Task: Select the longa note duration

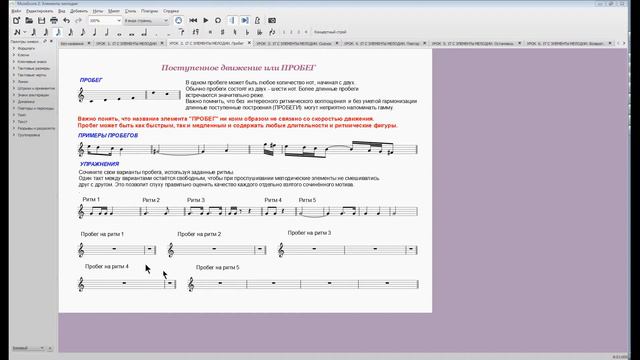Action: click(144, 32)
